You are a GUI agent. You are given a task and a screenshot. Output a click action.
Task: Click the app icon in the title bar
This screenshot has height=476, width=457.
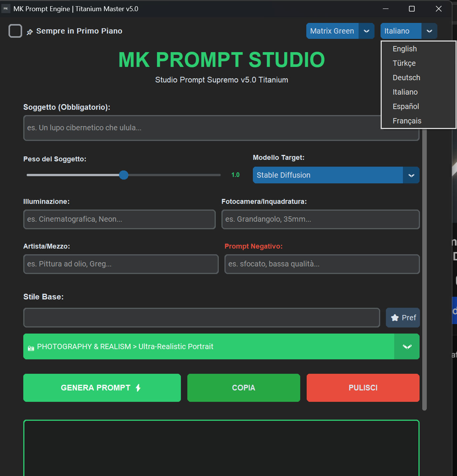pyautogui.click(x=6, y=9)
